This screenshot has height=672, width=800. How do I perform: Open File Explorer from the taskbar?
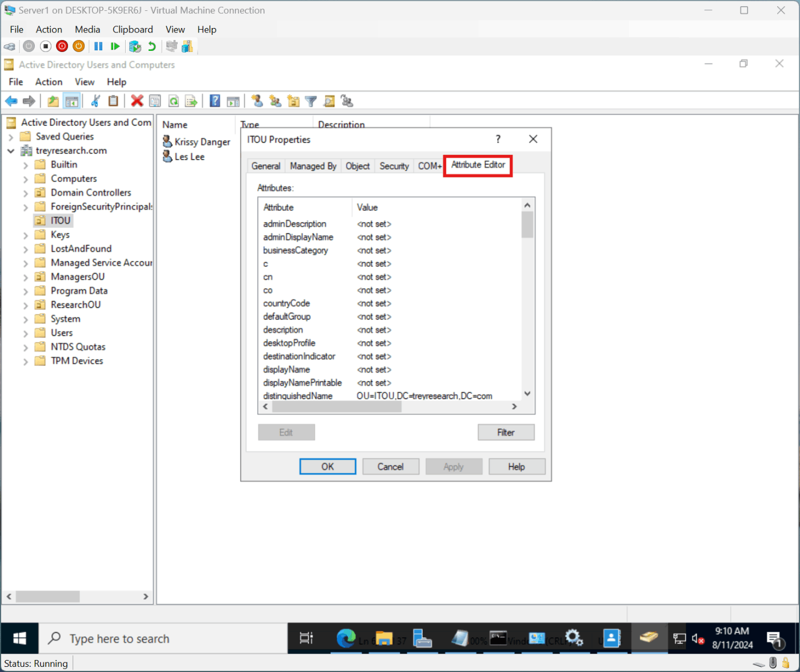384,638
